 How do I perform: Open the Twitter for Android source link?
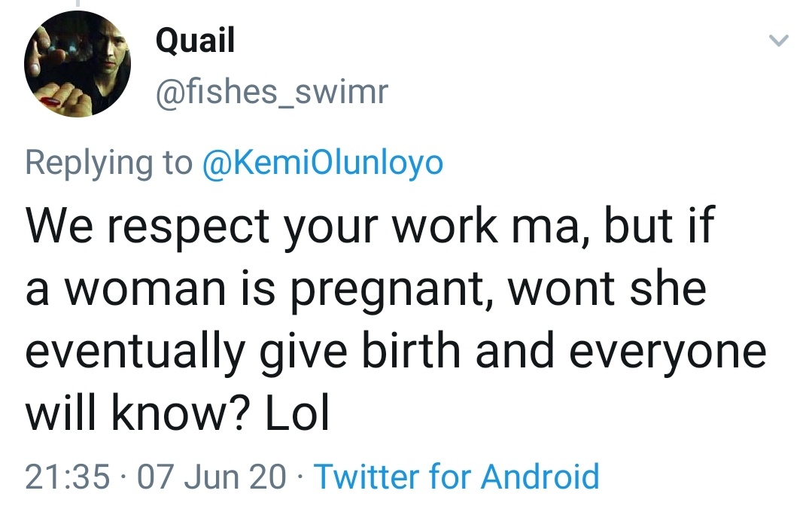(457, 476)
